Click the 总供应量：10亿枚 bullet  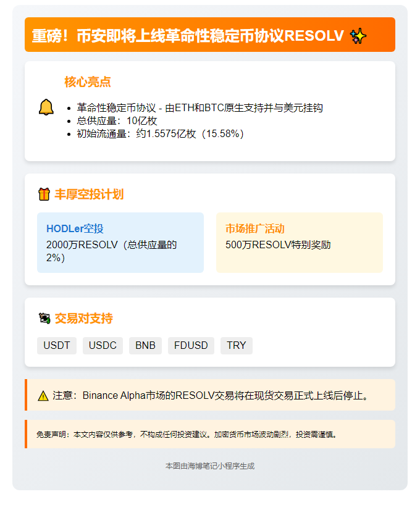point(117,120)
